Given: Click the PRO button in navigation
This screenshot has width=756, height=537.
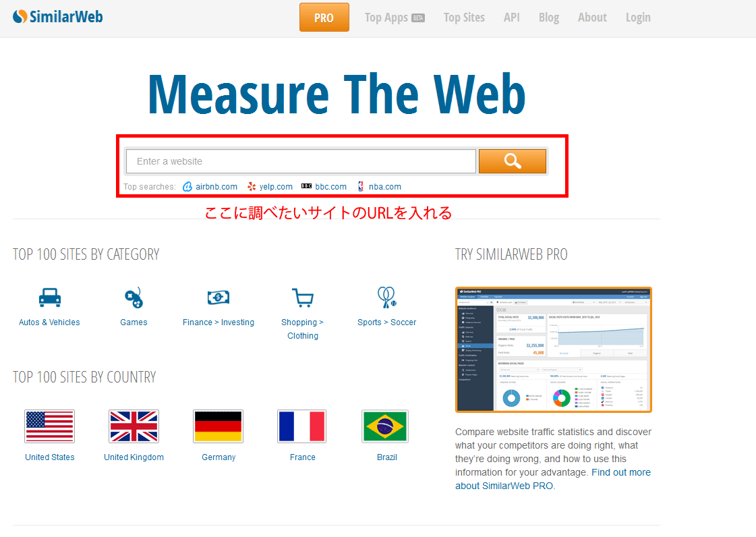Looking at the screenshot, I should pos(324,18).
